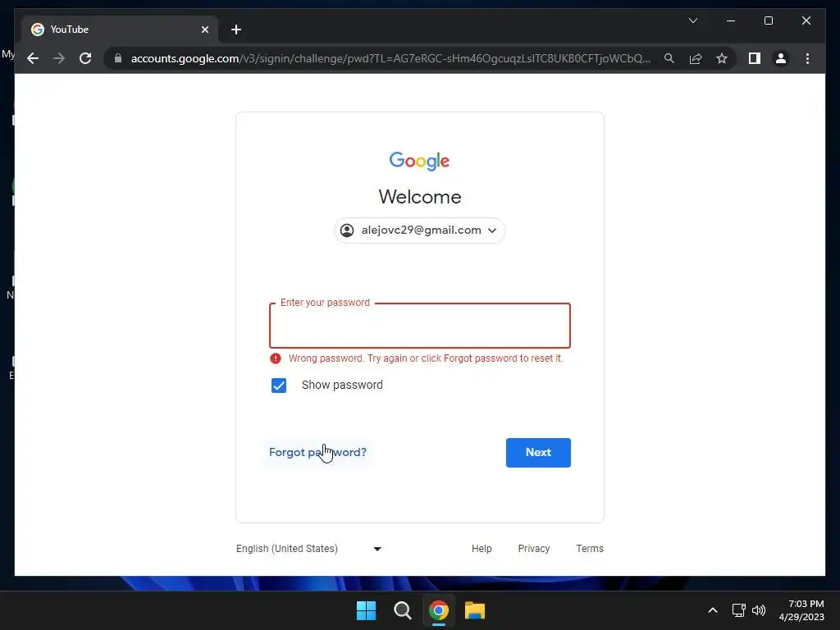Reload the current page
The width and height of the screenshot is (840, 630).
click(85, 58)
